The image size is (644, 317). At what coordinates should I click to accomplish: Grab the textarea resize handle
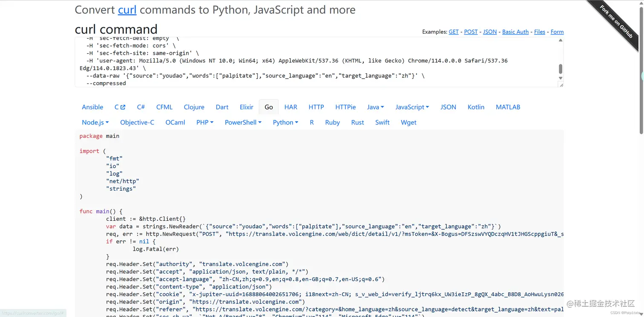(x=561, y=85)
